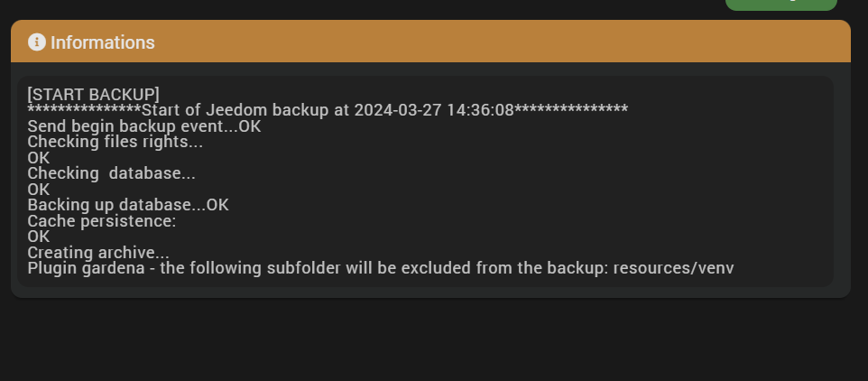
Task: Click the OK under Checking database
Action: pos(39,190)
